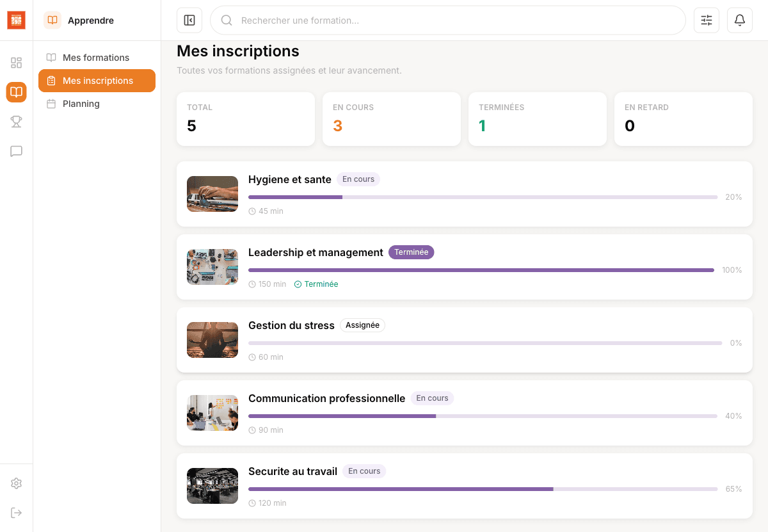Open settings gear icon in sidebar
This screenshot has height=532, width=768.
coord(16,483)
